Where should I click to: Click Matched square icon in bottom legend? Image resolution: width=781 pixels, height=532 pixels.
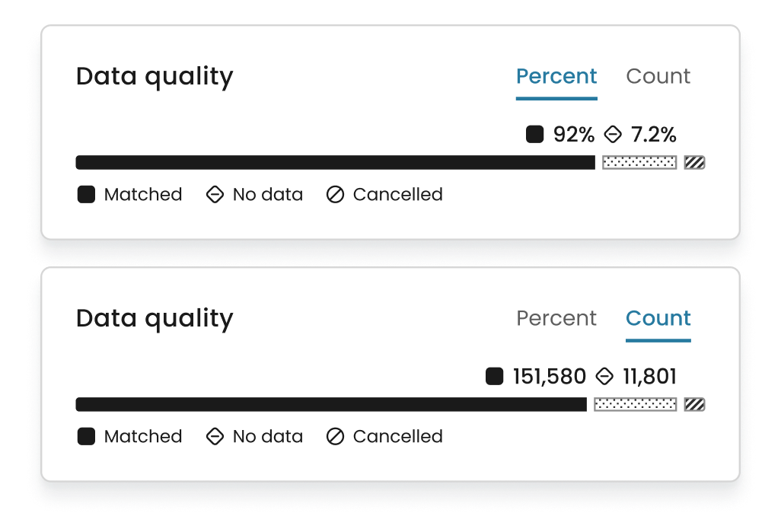[86, 436]
